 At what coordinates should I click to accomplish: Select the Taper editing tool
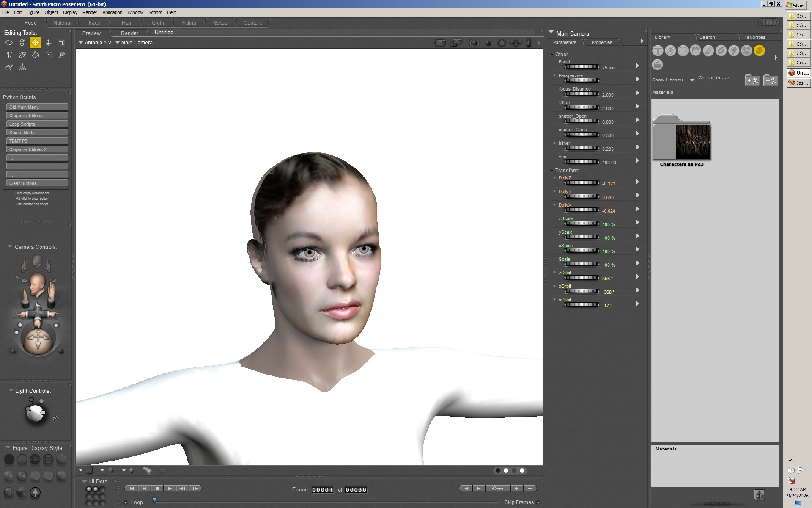point(9,55)
